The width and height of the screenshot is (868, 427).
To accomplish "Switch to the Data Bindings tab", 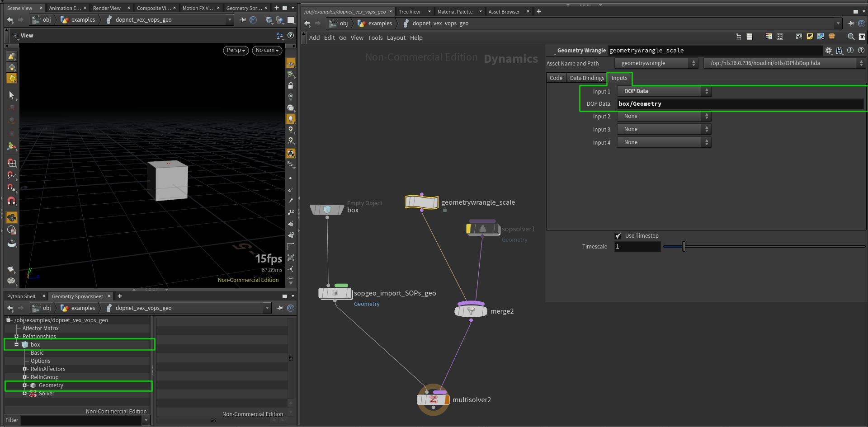I will (586, 78).
